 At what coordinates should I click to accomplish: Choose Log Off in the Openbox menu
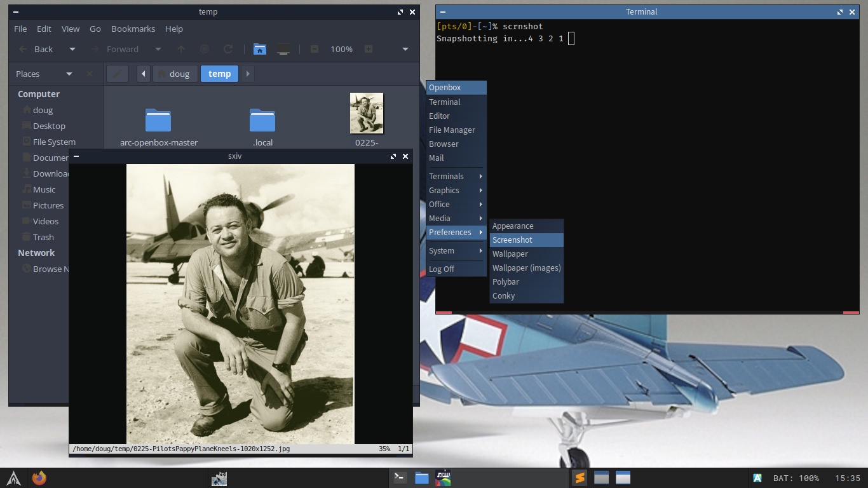tap(442, 269)
